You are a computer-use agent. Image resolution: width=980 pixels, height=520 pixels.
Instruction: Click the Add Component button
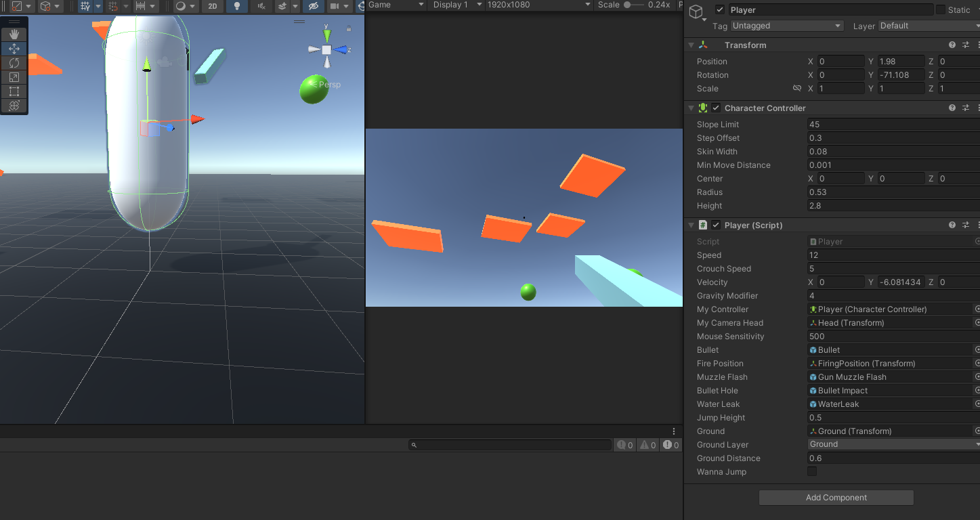point(836,498)
